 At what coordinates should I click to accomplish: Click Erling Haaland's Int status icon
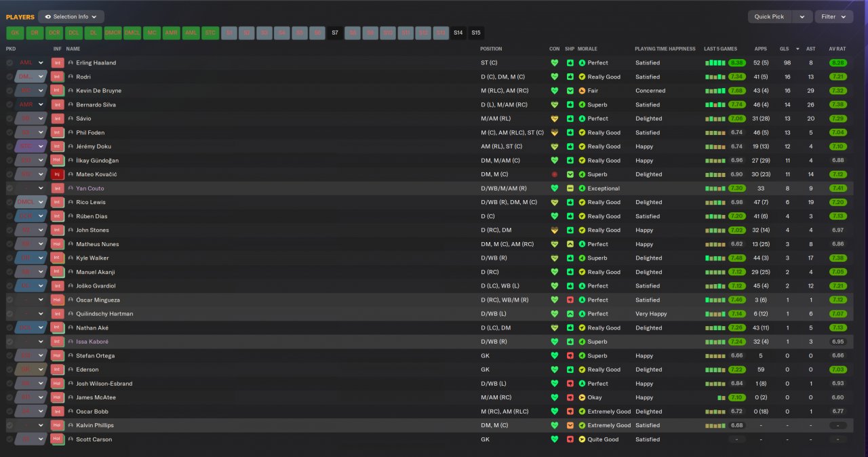point(58,62)
